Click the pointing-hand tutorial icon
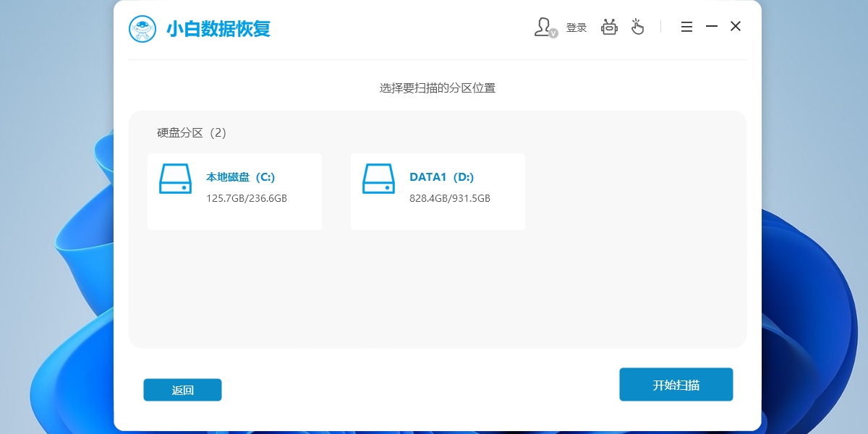868x434 pixels. (638, 26)
